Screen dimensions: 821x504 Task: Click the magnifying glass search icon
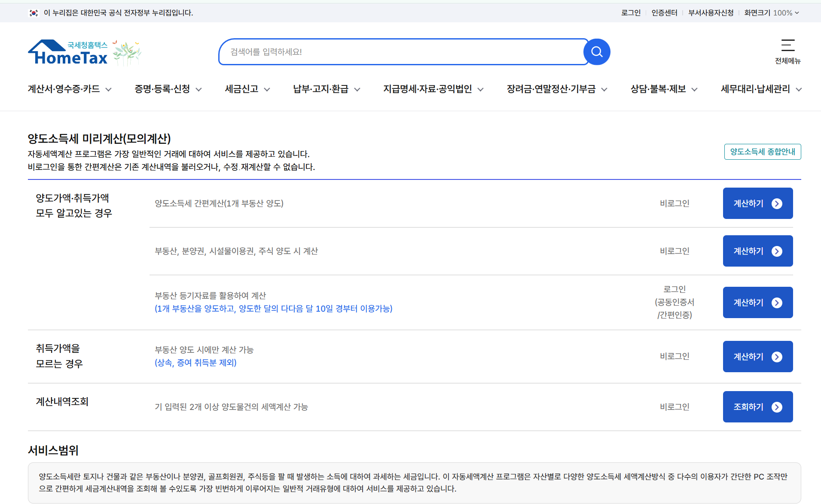tap(597, 52)
